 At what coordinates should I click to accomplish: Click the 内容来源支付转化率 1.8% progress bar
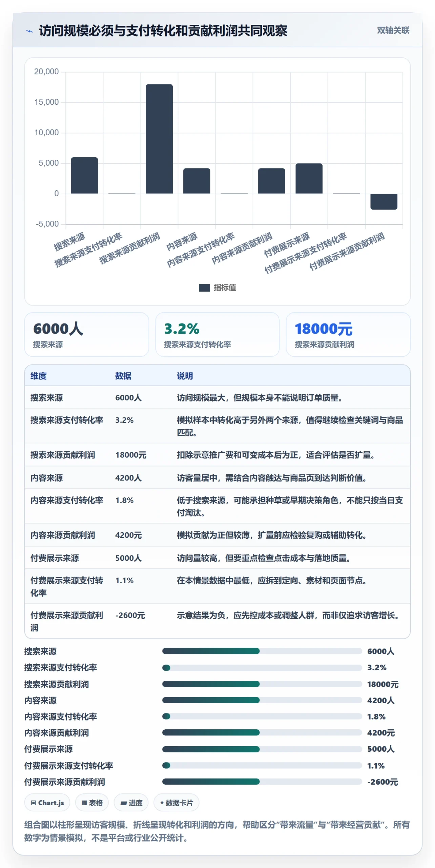point(262,716)
